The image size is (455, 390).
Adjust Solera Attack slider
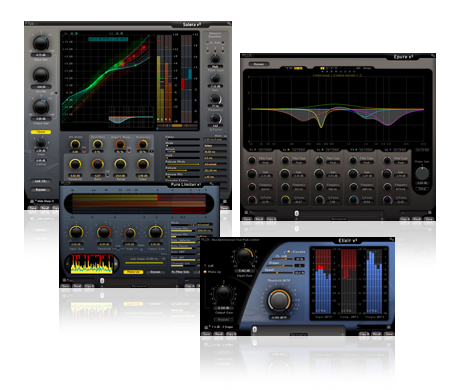183,152
